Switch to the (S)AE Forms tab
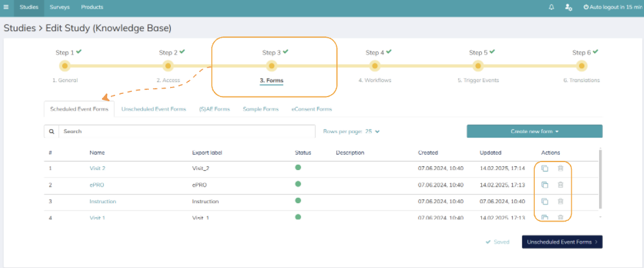644x268 pixels. coord(214,109)
